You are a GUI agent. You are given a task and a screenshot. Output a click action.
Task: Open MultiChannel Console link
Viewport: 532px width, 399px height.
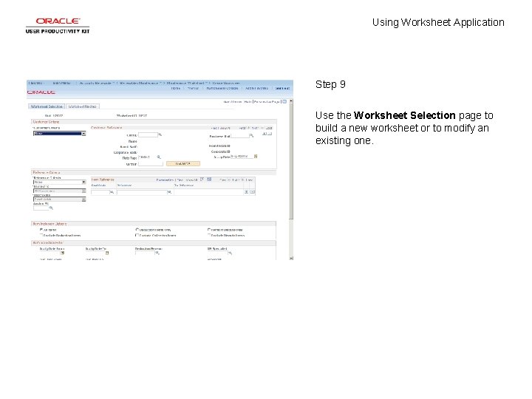(x=222, y=88)
